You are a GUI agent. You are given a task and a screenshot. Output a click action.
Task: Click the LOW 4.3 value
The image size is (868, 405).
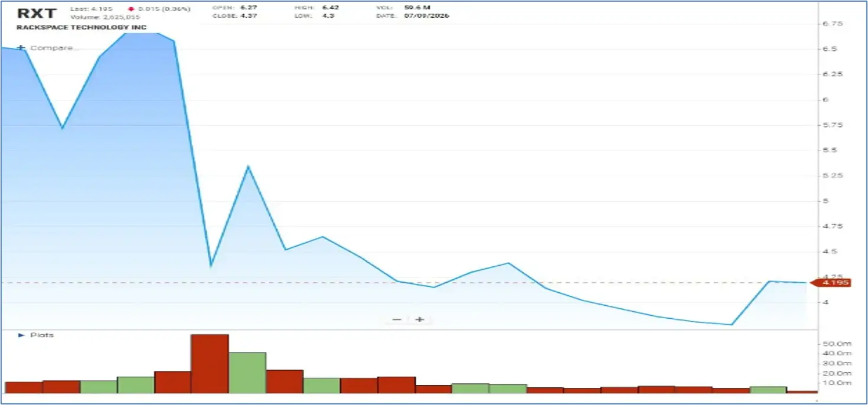(x=329, y=16)
